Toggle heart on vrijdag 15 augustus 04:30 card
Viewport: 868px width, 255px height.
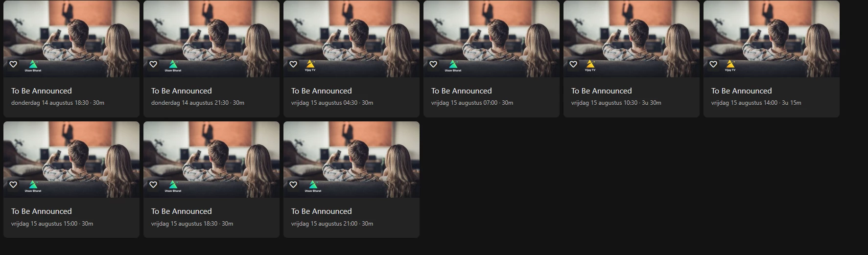coord(293,64)
